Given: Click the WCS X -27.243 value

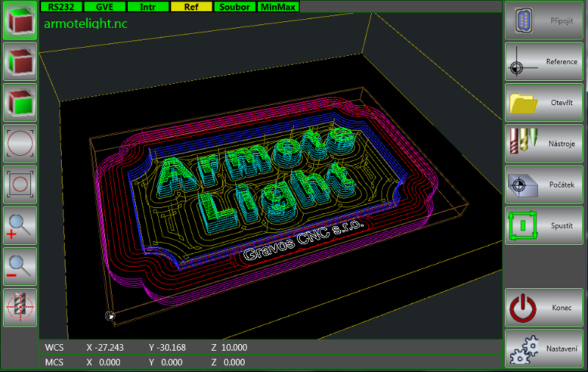Looking at the screenshot, I should click(x=105, y=348).
